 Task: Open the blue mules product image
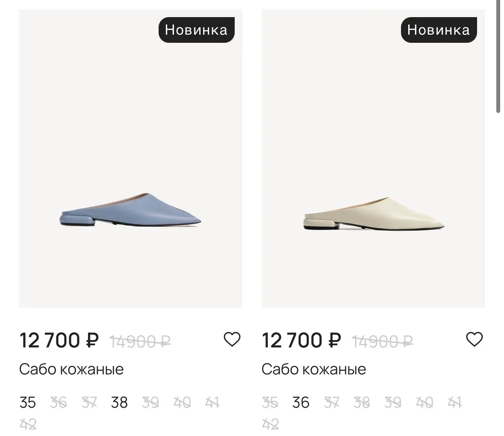[x=131, y=158]
